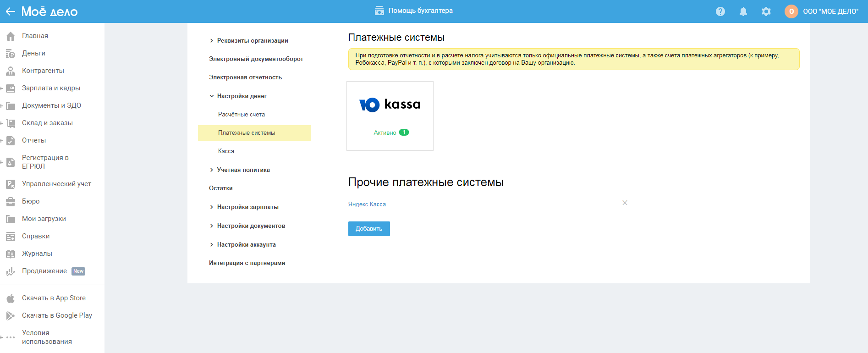This screenshot has height=353, width=868.
Task: Open the notifications bell
Action: [743, 11]
